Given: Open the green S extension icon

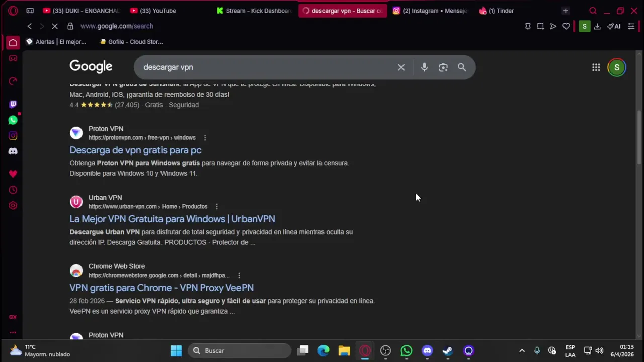Looking at the screenshot, I should tap(584, 26).
